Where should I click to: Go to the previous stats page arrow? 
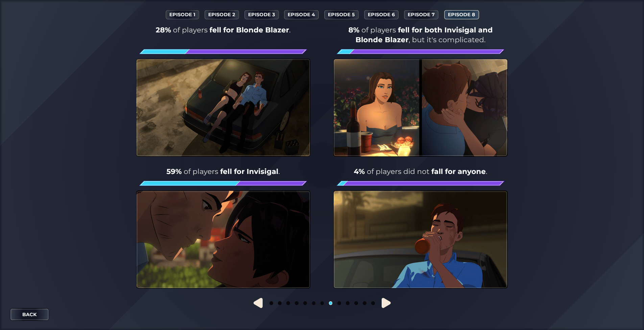coord(258,303)
